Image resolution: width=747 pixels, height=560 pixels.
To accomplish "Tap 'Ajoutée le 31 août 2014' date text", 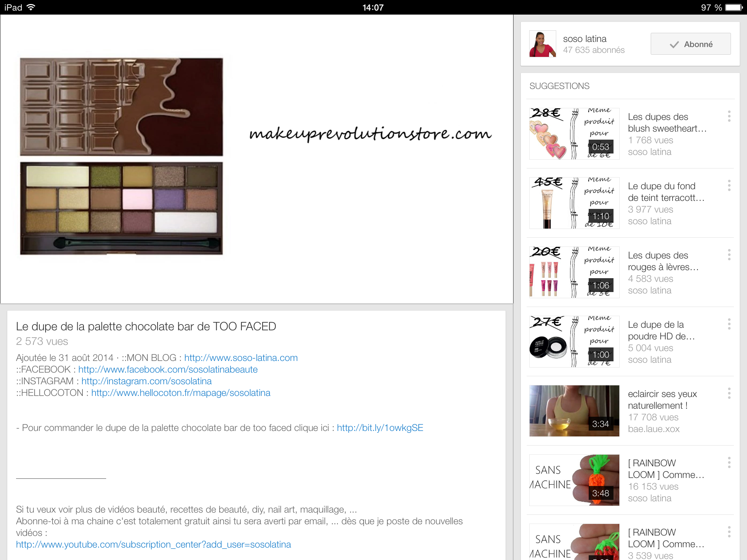I will pyautogui.click(x=65, y=358).
